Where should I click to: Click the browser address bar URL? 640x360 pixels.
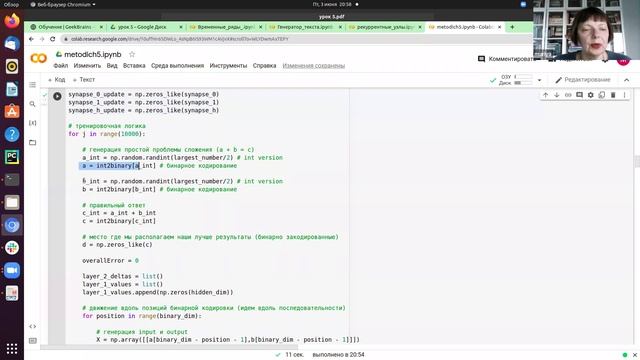[x=180, y=39]
